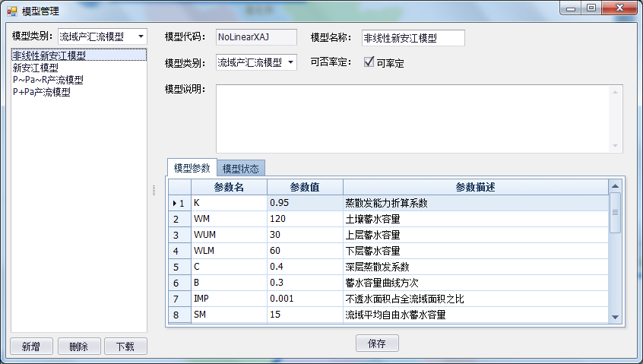Image resolution: width=643 pixels, height=364 pixels.
Task: Click the 下载 button
Action: pyautogui.click(x=125, y=347)
